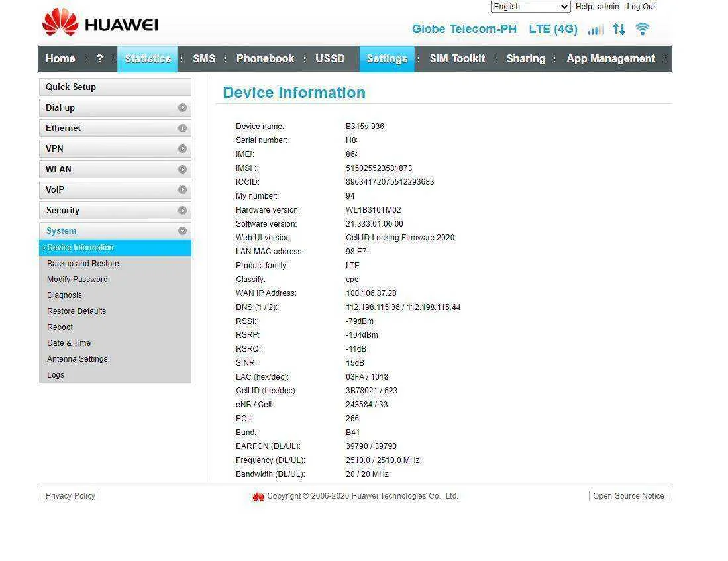Expand the Ethernet section arrow

click(182, 128)
